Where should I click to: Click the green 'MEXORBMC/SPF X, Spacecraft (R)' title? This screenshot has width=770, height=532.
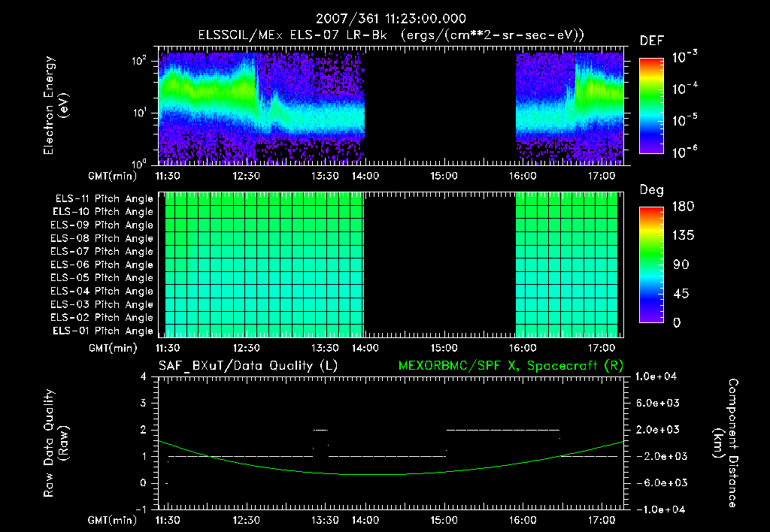click(511, 366)
